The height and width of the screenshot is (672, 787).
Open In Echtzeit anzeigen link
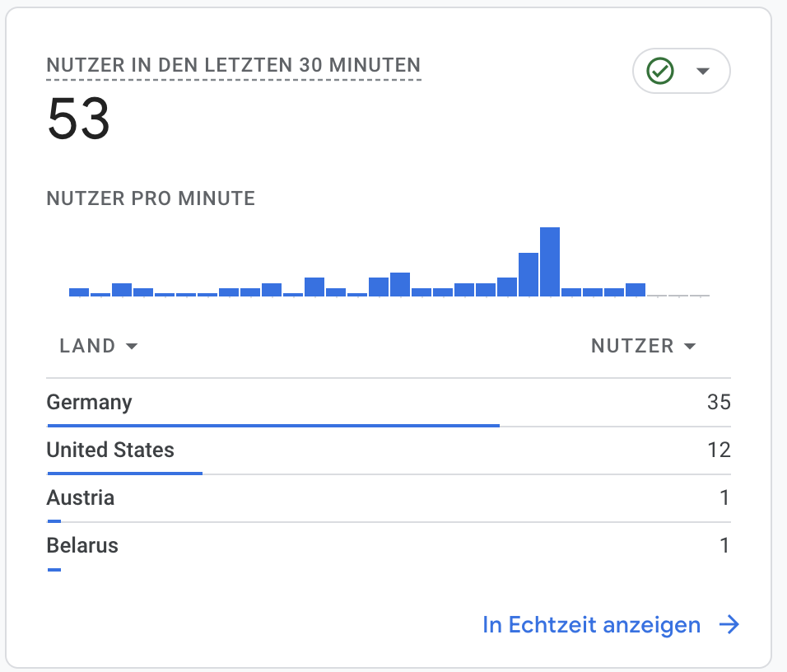pos(591,625)
